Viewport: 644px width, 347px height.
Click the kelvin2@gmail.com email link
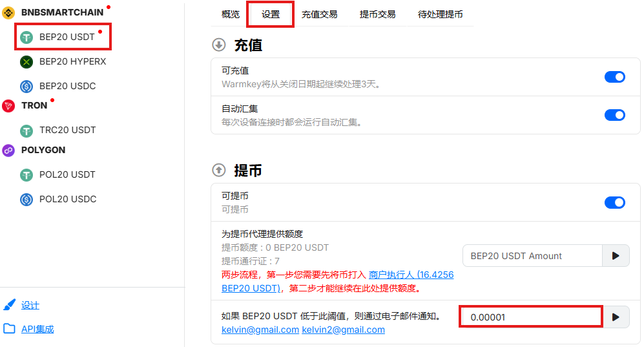click(344, 330)
